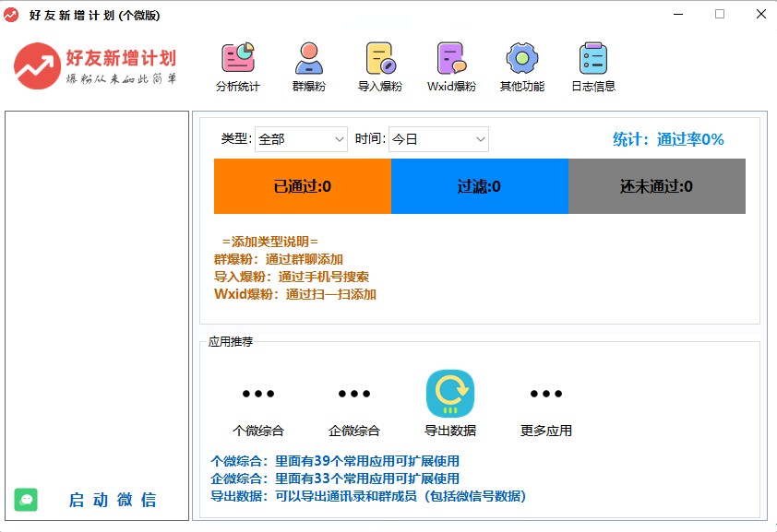Open 更多应用 more apps entry
This screenshot has width=777, height=532.
point(546,395)
